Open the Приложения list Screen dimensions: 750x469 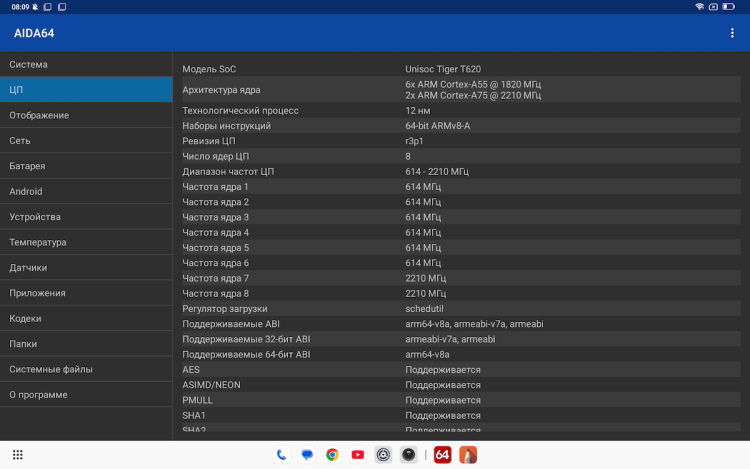click(x=86, y=293)
